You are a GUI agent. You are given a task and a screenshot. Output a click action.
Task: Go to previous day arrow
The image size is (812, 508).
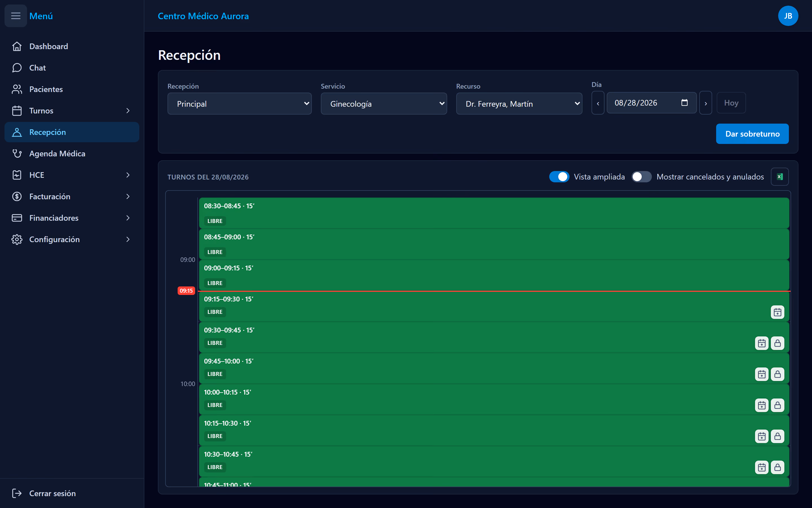coord(598,103)
